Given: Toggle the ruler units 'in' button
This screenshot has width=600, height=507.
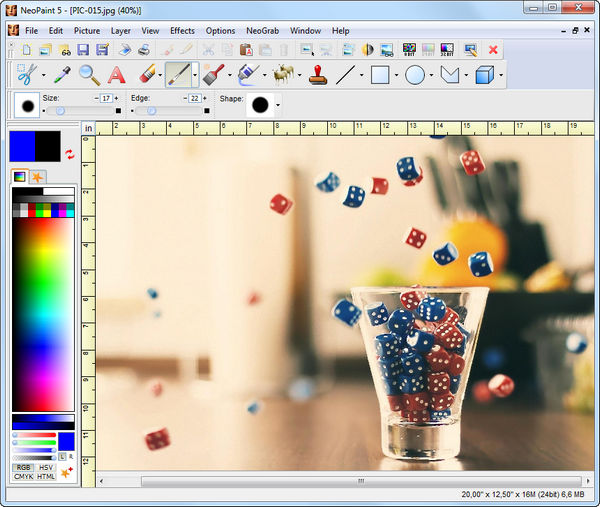Looking at the screenshot, I should [x=88, y=128].
